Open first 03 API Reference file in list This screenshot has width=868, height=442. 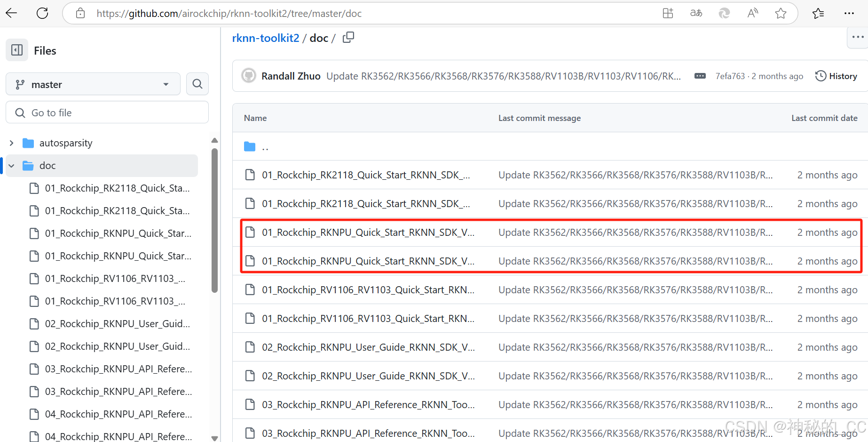tap(368, 405)
